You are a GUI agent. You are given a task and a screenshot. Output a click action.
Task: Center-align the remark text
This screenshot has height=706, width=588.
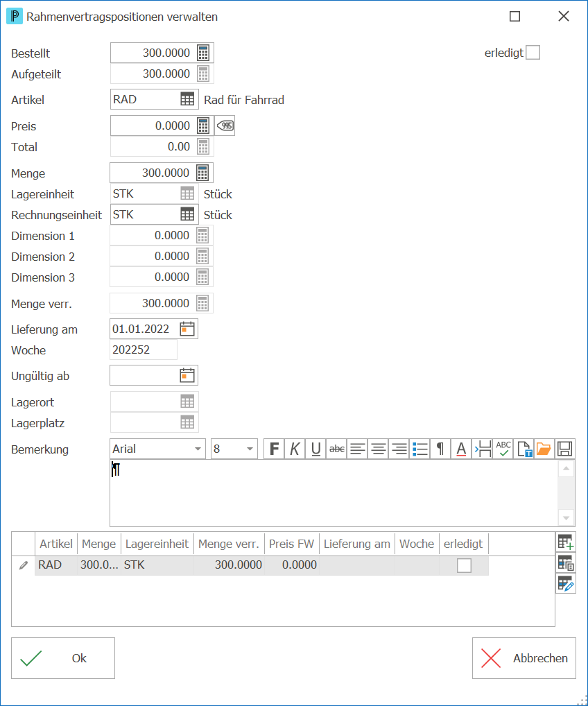[379, 449]
